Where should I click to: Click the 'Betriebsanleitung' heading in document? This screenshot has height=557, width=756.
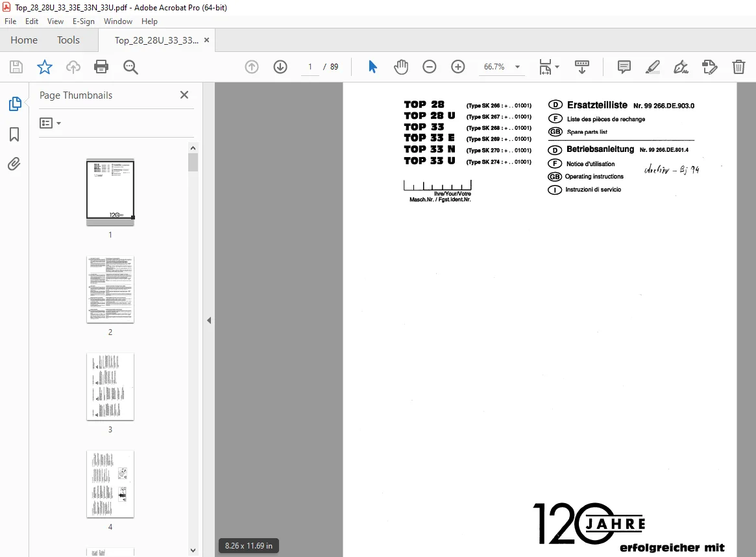tap(600, 149)
